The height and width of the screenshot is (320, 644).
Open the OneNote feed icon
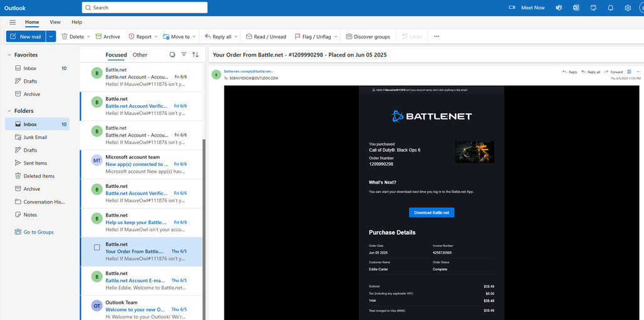click(576, 8)
